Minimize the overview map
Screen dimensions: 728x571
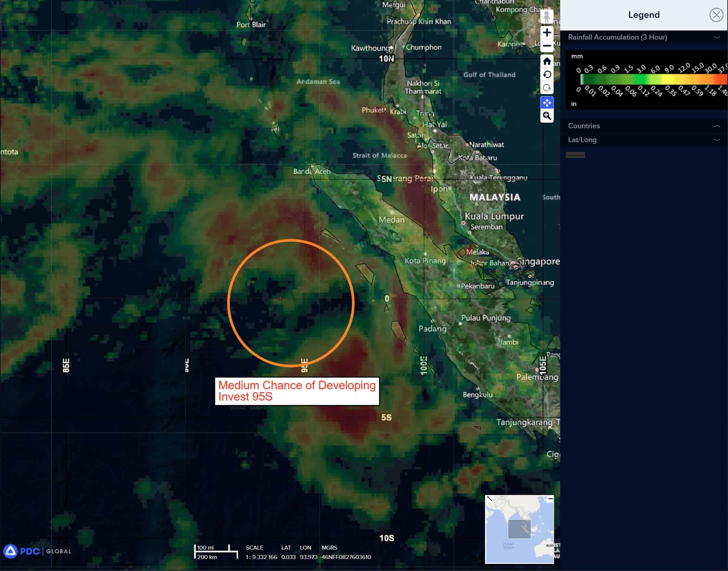(x=550, y=499)
